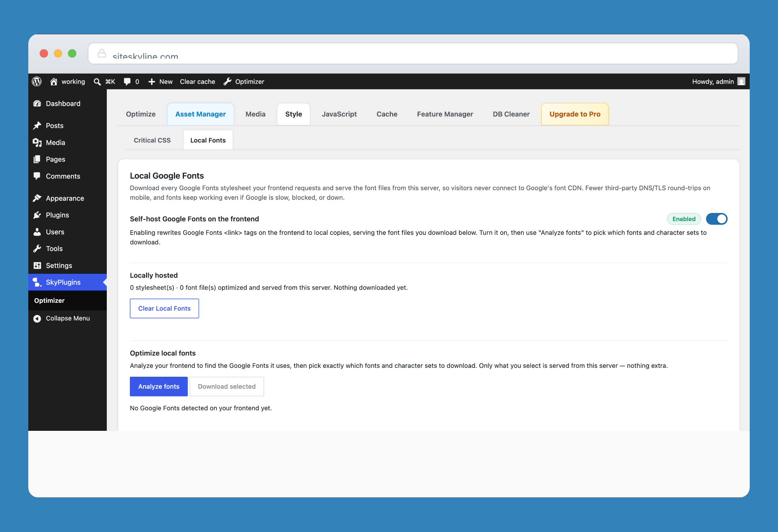Click the browser address bar field
The image size is (778, 532).
click(x=413, y=53)
